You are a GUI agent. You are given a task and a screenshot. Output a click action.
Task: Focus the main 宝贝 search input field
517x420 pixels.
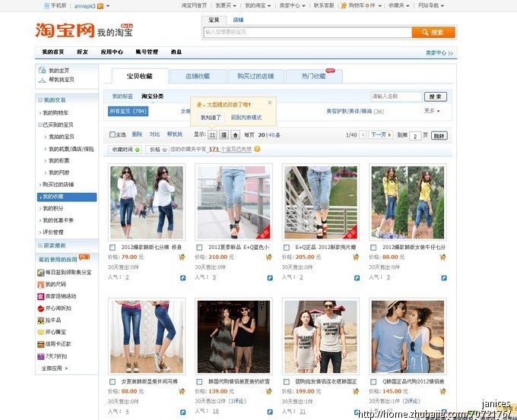click(x=308, y=33)
